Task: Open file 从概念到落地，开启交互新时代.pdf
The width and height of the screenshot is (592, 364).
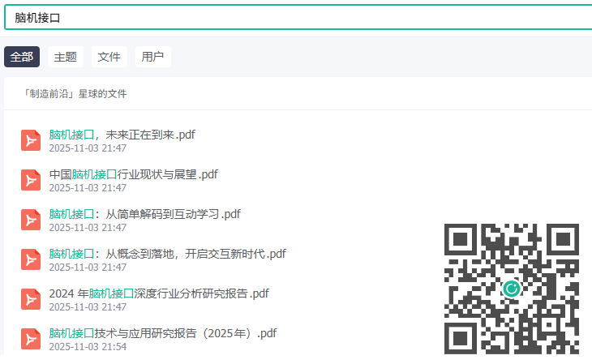Action: click(167, 254)
